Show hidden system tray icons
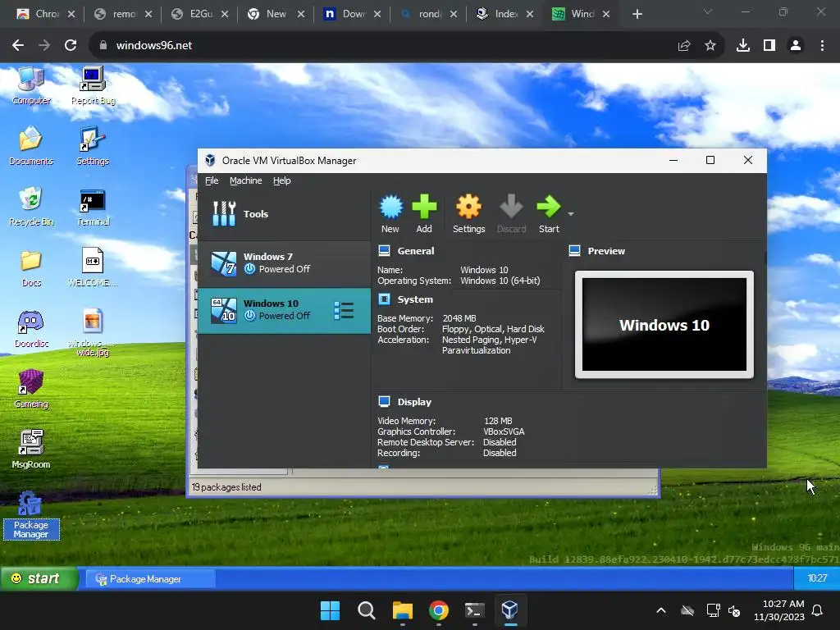Screen dimensions: 840x630 [661, 610]
